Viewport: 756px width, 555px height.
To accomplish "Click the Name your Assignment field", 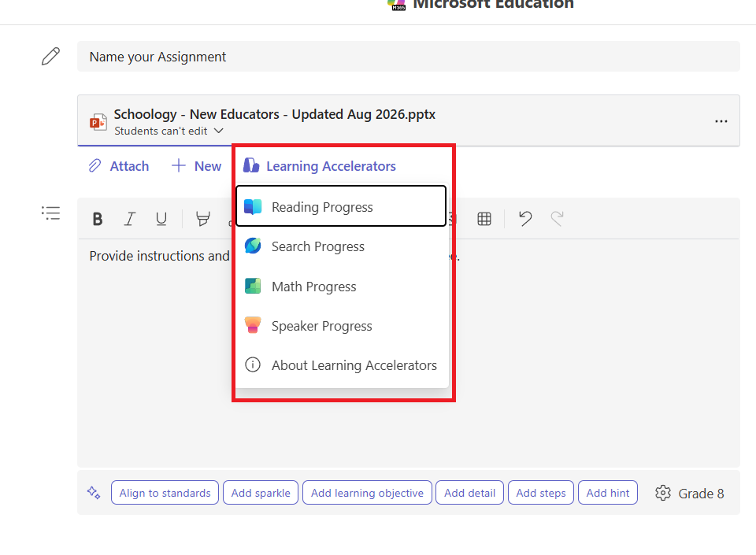I will coord(409,57).
